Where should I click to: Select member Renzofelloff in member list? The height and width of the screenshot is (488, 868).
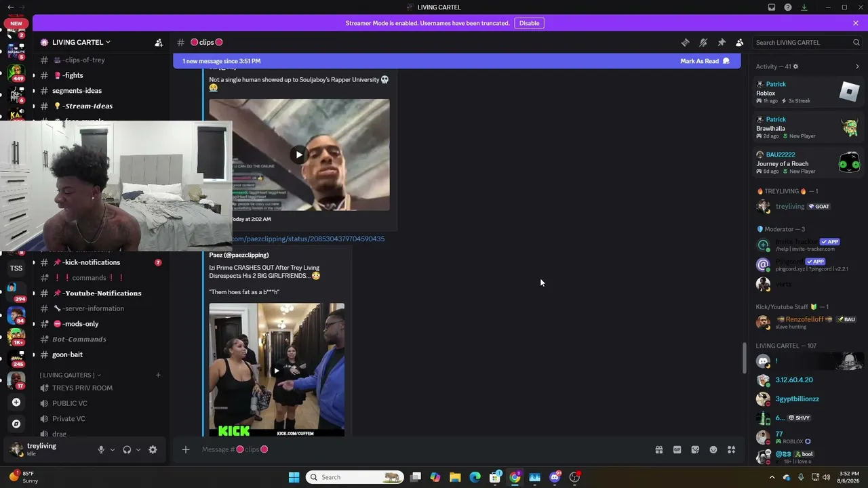click(x=808, y=322)
